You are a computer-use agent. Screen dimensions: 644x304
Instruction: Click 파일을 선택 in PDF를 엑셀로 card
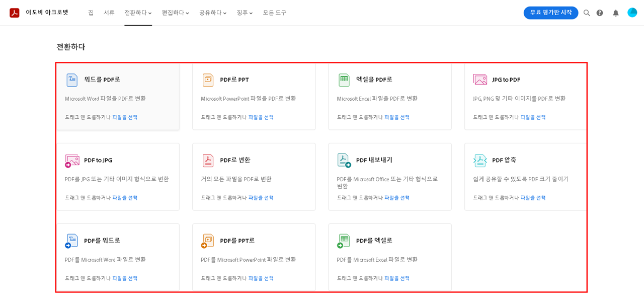click(x=397, y=278)
